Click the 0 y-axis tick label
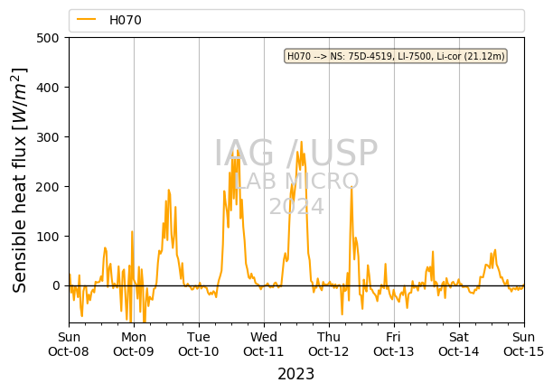This screenshot has height=392, width=553. (56, 286)
